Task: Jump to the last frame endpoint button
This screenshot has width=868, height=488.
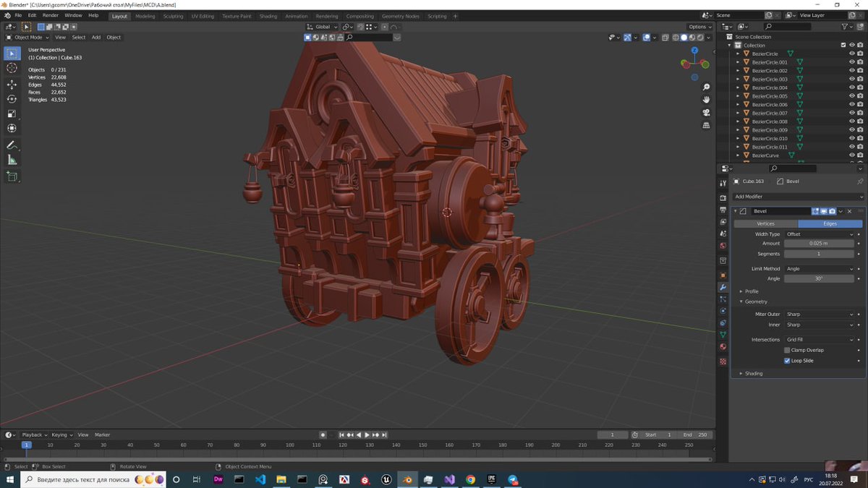Action: coord(384,435)
